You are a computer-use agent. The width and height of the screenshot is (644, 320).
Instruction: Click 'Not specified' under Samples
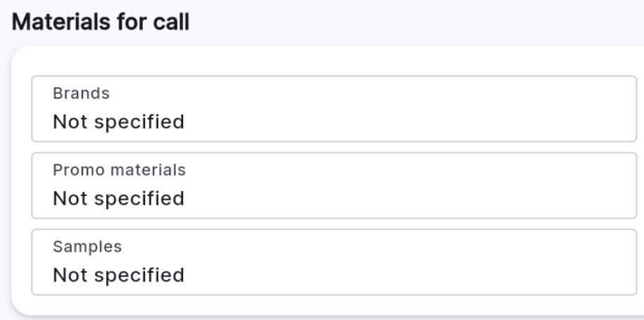[x=118, y=275]
